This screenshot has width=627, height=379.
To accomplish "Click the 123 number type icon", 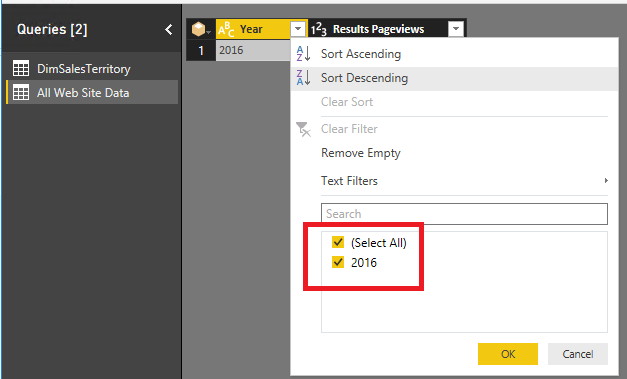I will pos(319,29).
